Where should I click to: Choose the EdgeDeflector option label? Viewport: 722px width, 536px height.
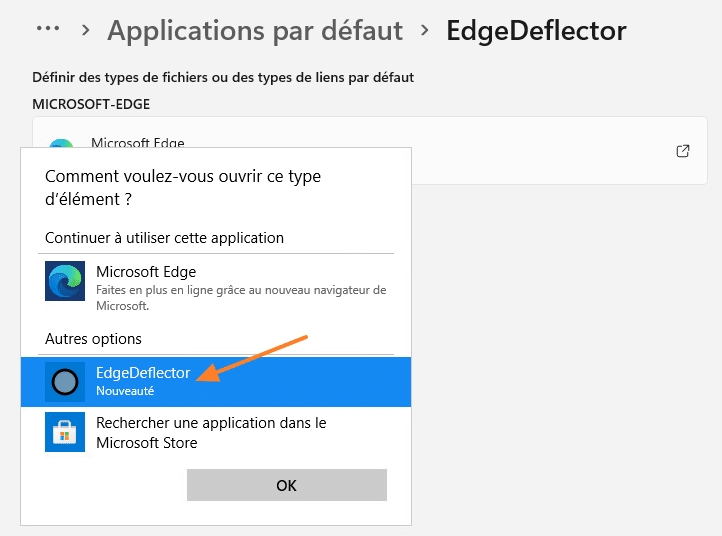pyautogui.click(x=143, y=373)
